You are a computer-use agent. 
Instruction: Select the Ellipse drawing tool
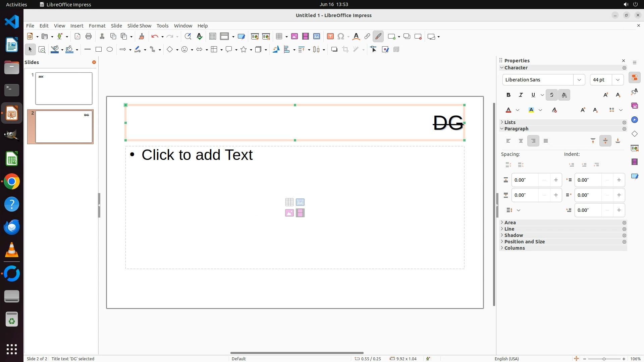[x=110, y=50]
